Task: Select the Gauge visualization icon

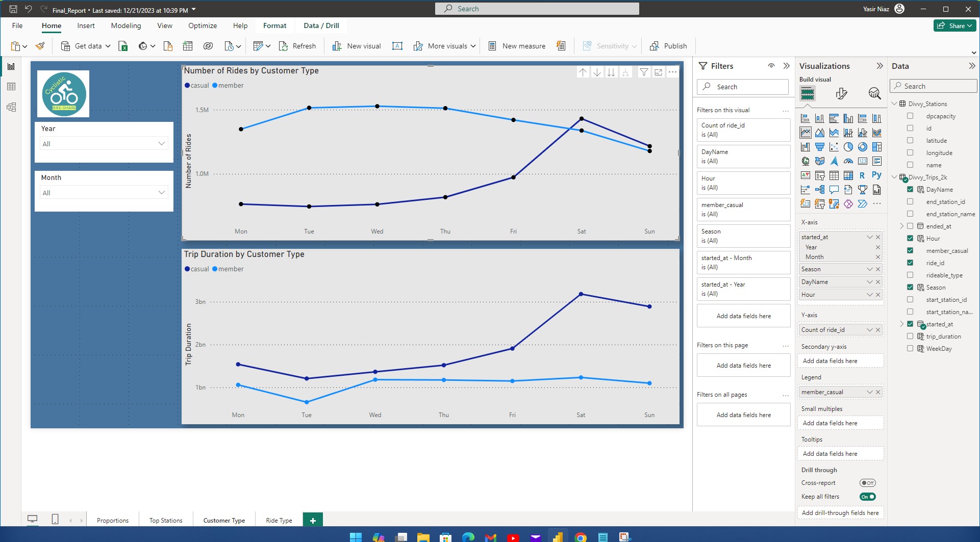Action: click(848, 161)
